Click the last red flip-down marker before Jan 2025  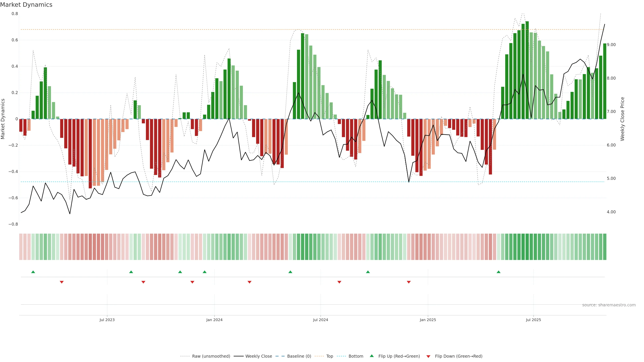tap(409, 282)
